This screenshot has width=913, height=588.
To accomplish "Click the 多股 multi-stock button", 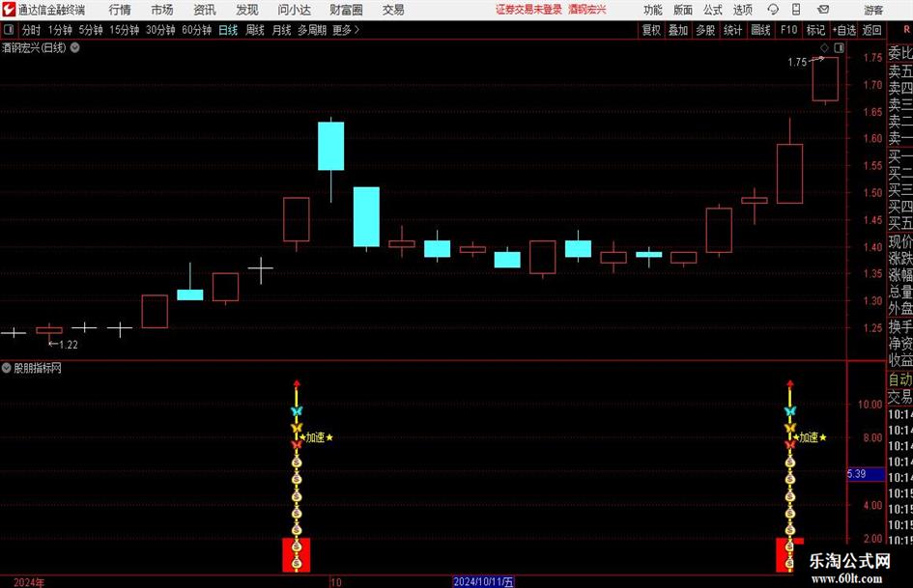I will (x=705, y=30).
